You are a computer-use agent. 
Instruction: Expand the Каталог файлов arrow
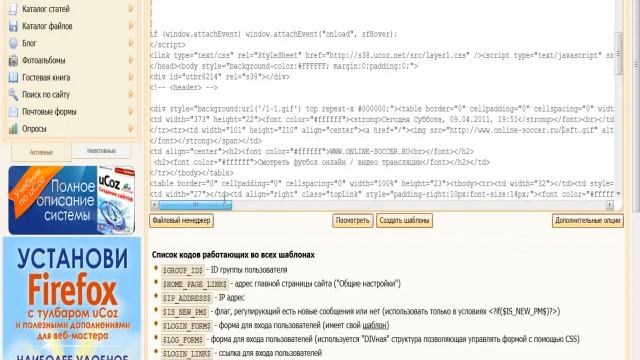tap(131, 26)
